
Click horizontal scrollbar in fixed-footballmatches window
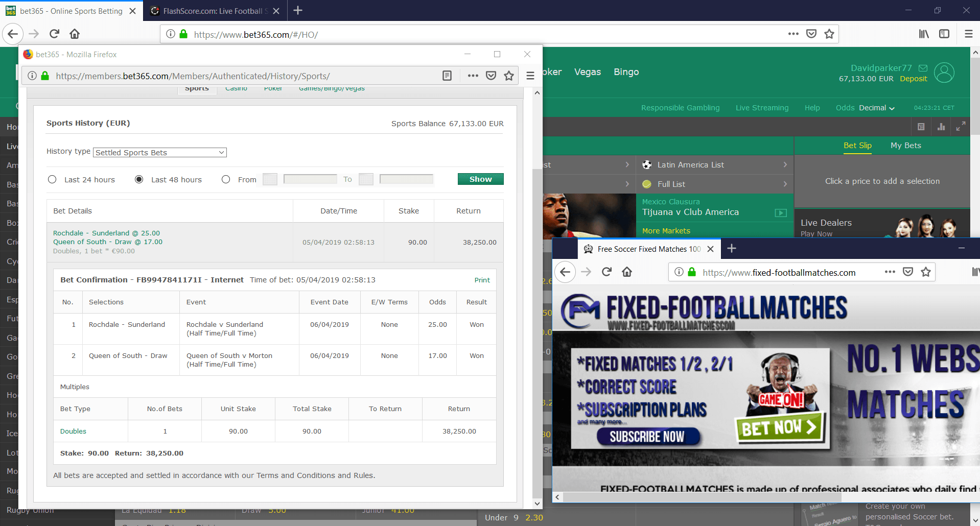pyautogui.click(x=702, y=497)
